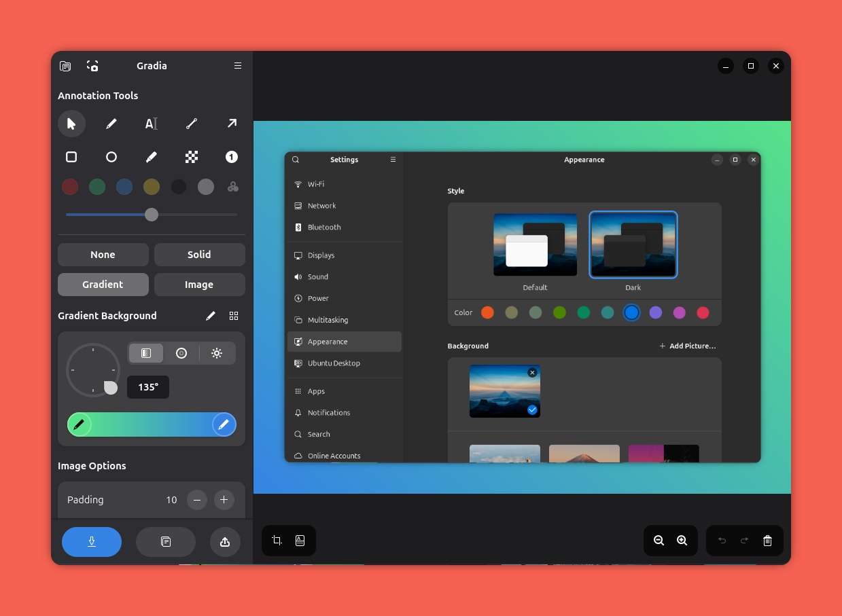Select the Arrow annotation tool
842x616 pixels.
(232, 124)
